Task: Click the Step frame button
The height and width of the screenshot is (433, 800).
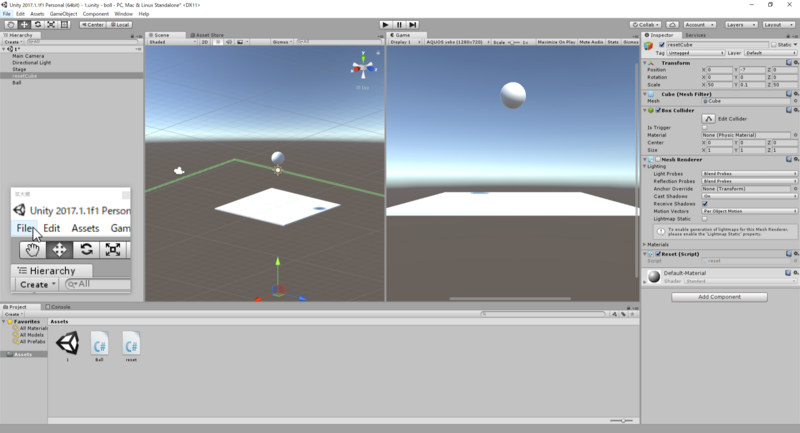Action: point(413,24)
